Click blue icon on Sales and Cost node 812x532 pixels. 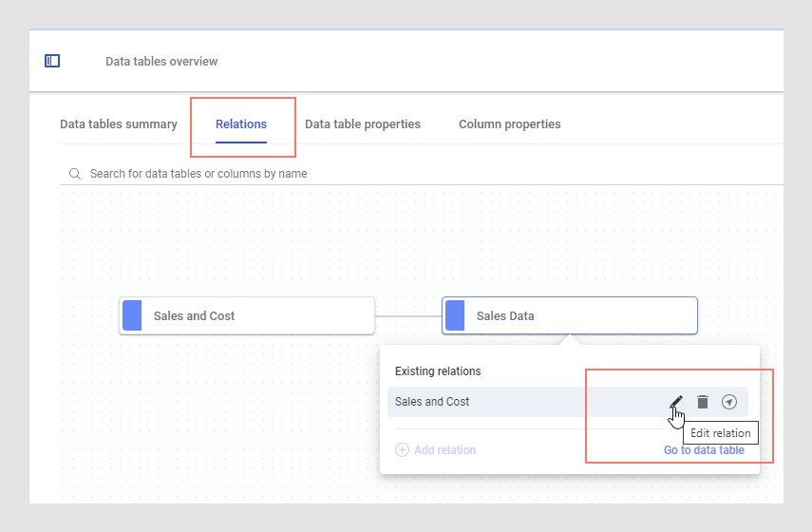pyautogui.click(x=132, y=315)
